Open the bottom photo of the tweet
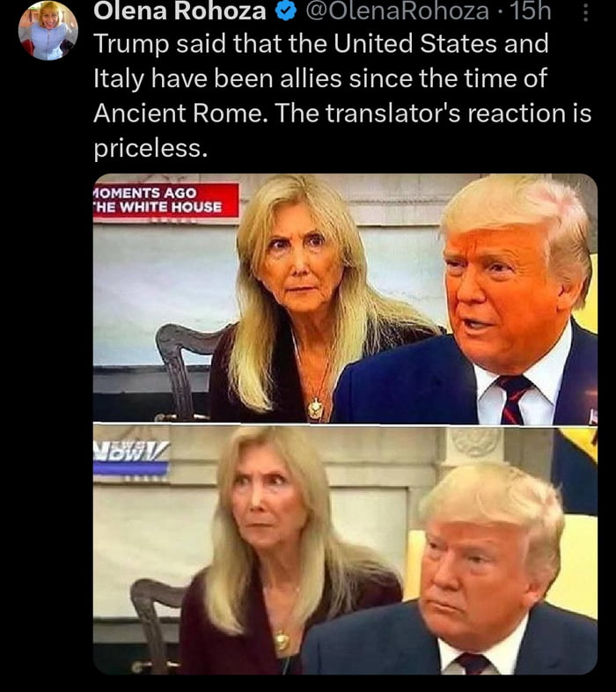This screenshot has height=692, width=616. 345,550
